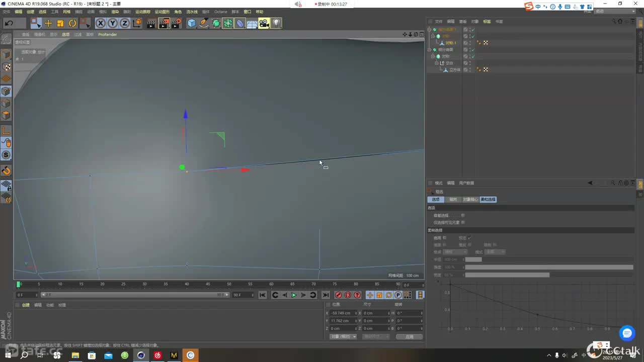Image resolution: width=644 pixels, height=362 pixels.
Task: Open viewport ProRender menu
Action: tap(108, 35)
